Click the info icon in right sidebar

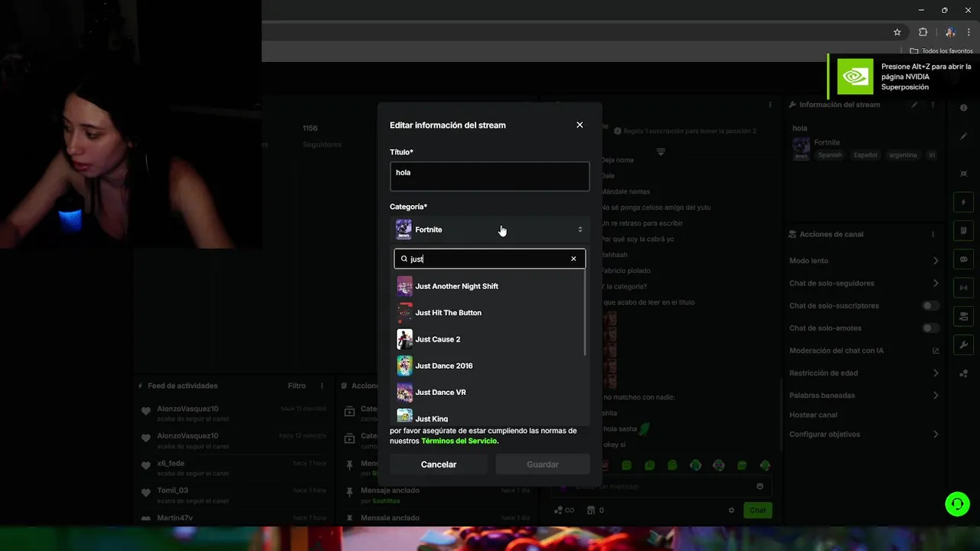click(964, 108)
